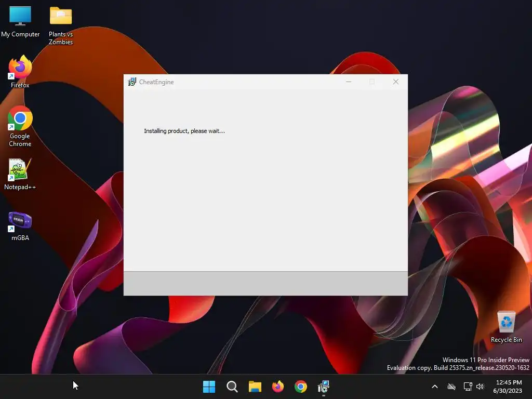
Task: Launch Firefox from the taskbar
Action: coord(278,387)
